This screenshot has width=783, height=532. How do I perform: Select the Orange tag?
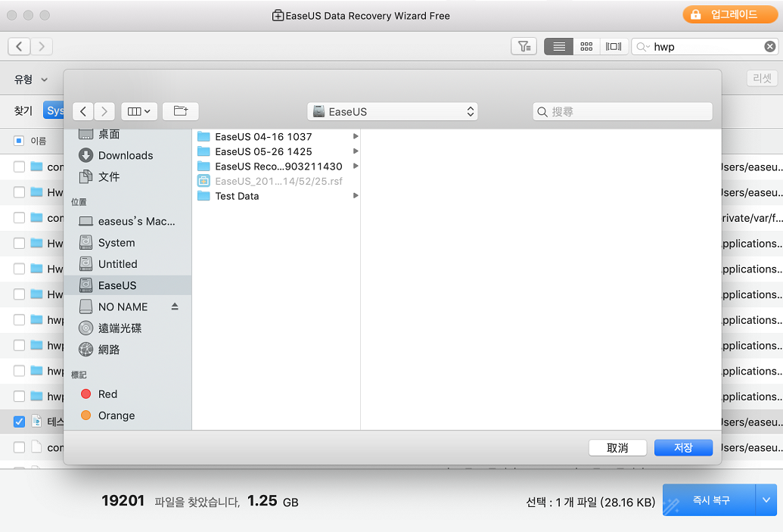coord(127,415)
